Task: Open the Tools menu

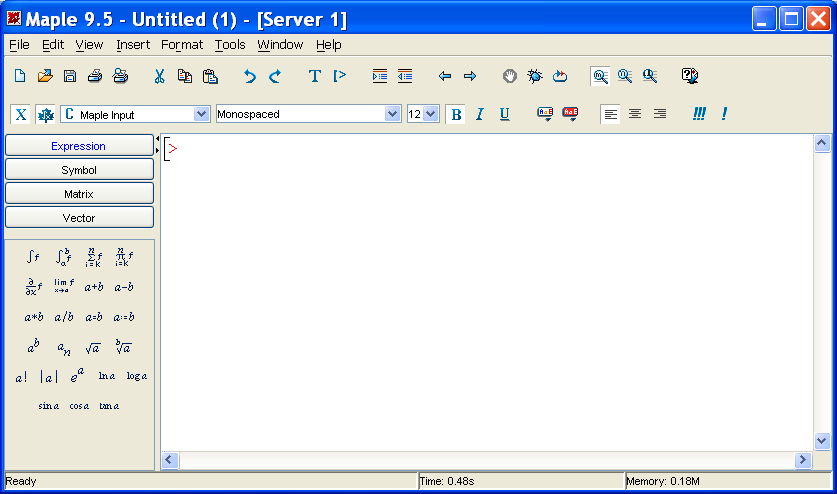Action: (x=230, y=45)
